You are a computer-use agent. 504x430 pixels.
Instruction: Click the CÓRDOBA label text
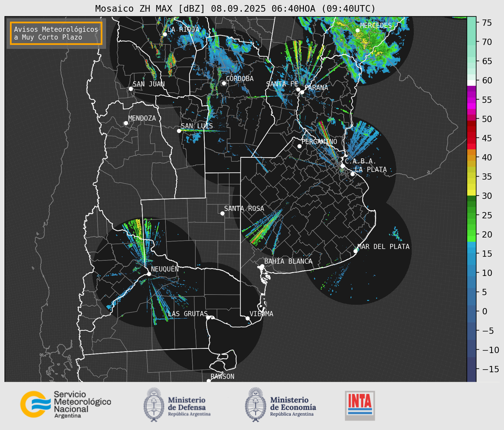[240, 79]
